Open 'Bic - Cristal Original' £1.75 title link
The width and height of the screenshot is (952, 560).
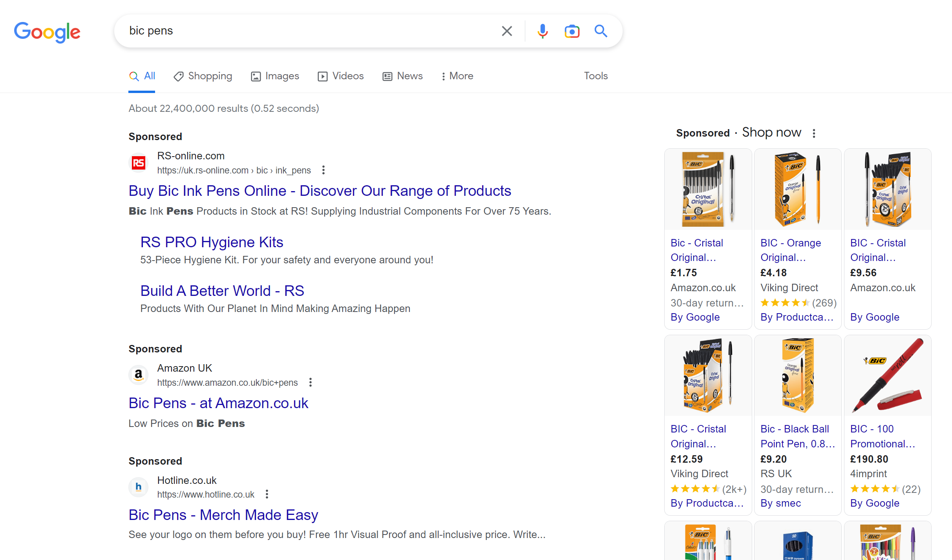click(x=697, y=250)
